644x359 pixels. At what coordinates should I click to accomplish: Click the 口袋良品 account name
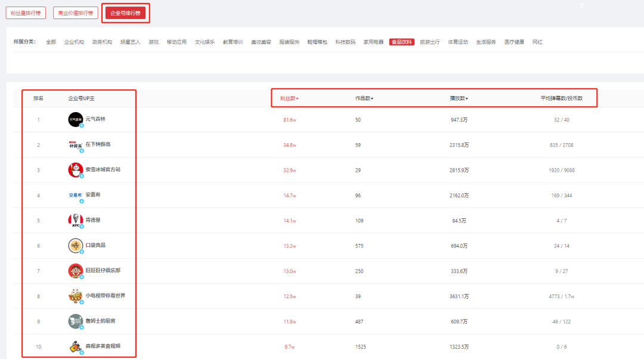(x=95, y=245)
